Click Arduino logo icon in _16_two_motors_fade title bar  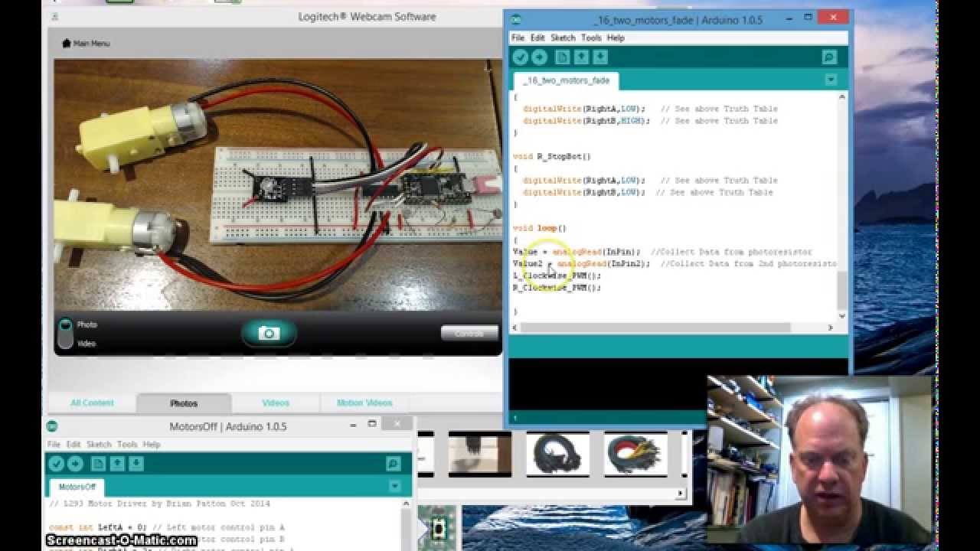click(515, 19)
